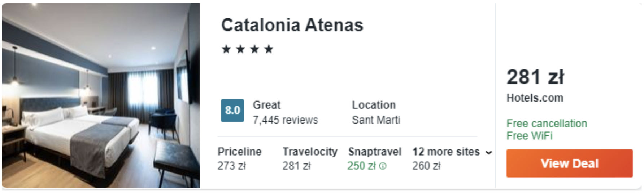Open the Catalonia Atenas hotel title

coord(292,25)
